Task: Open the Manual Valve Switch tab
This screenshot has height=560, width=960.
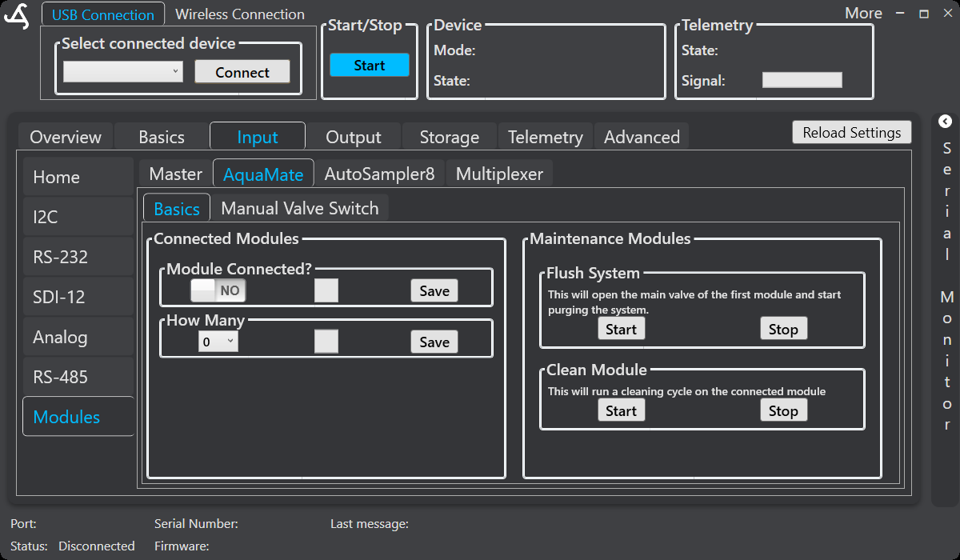Action: (x=299, y=208)
